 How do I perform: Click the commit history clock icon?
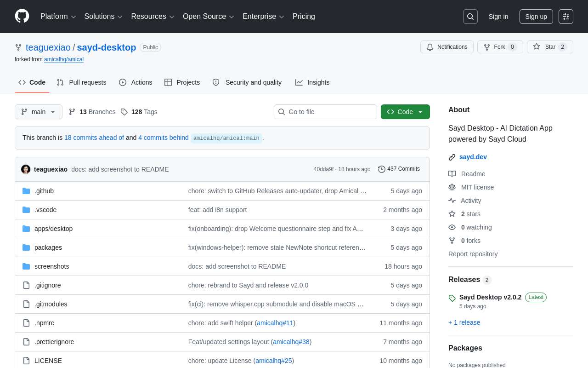(381, 169)
